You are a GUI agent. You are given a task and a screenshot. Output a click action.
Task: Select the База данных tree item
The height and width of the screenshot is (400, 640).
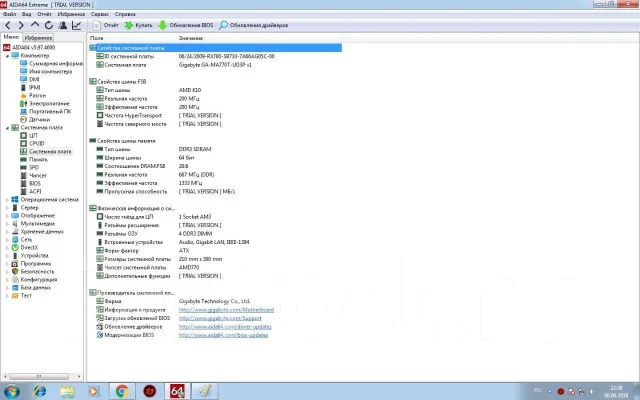pyautogui.click(x=31, y=288)
